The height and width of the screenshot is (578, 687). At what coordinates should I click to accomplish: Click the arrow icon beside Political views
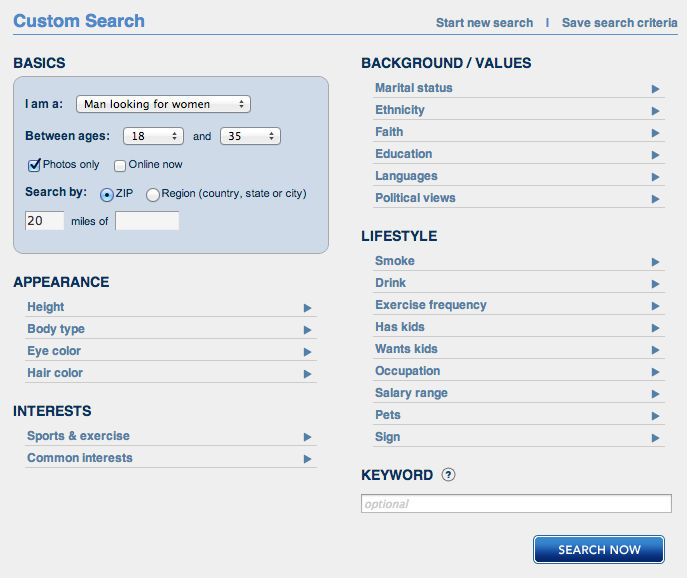pos(655,199)
